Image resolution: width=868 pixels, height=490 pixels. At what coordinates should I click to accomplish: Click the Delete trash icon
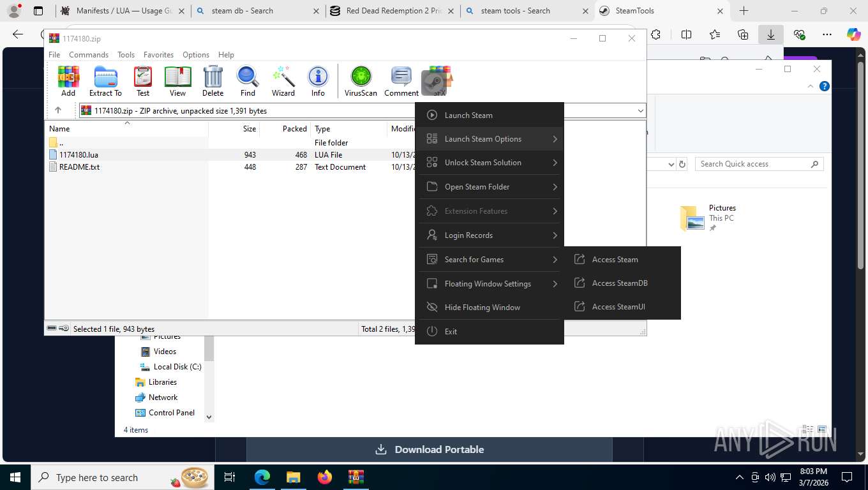213,81
